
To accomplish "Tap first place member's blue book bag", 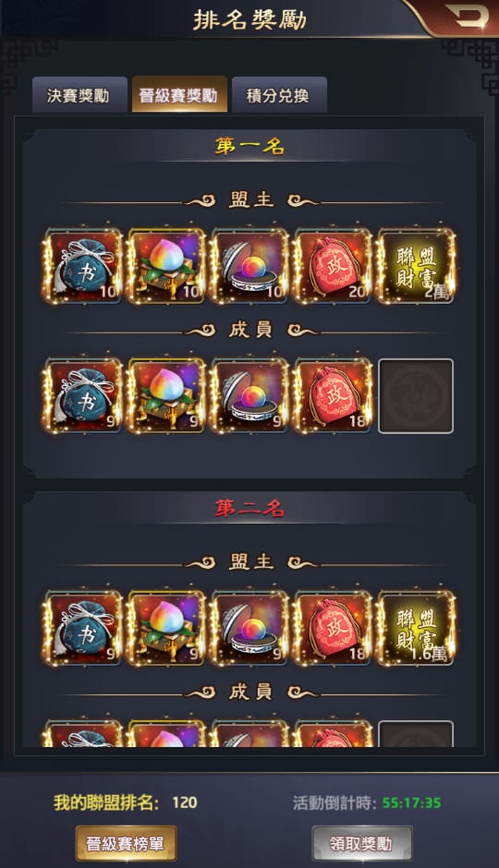I will [x=83, y=396].
